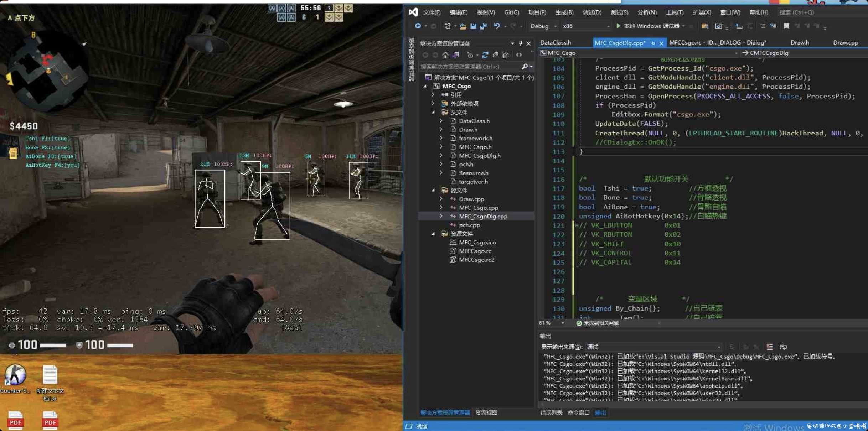
Task: Open the 错误列表 panel tab
Action: [551, 412]
